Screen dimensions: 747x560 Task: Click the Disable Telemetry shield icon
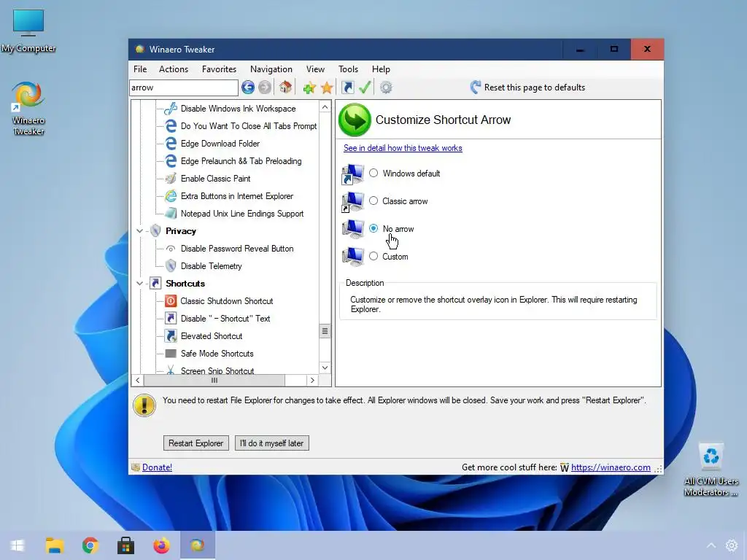pos(171,266)
